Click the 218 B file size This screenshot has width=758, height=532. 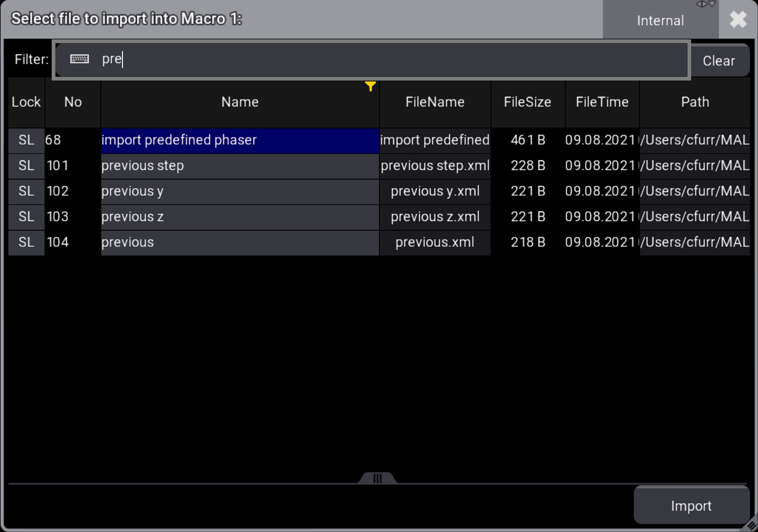[528, 243]
